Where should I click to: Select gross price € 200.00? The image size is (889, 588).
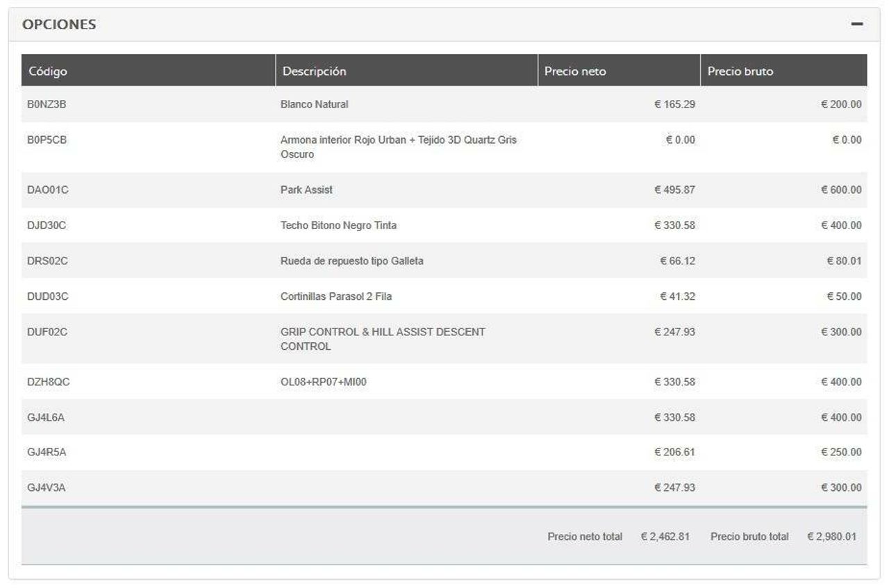click(x=841, y=104)
